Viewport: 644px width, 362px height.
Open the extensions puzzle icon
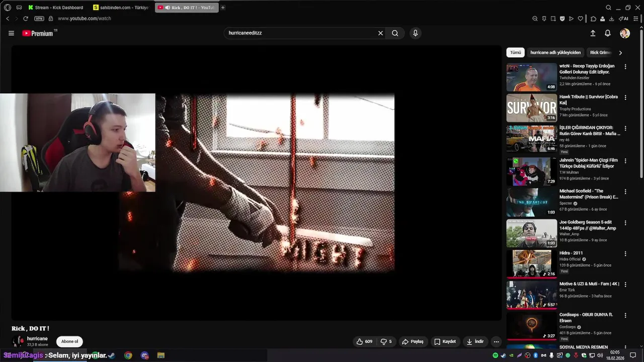[x=593, y=19]
